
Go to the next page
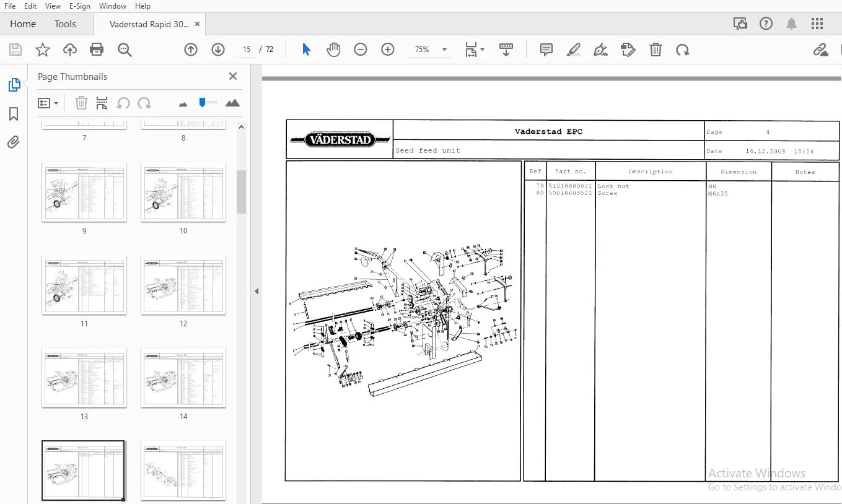click(x=218, y=50)
